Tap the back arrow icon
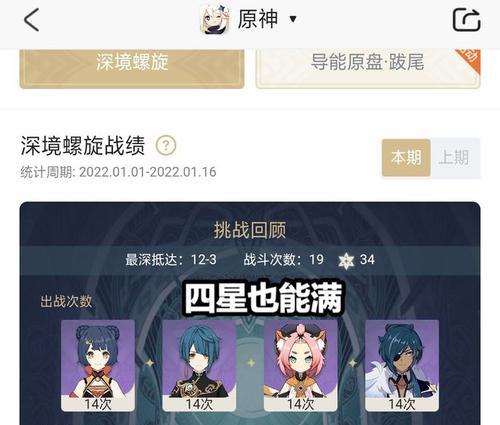Viewport: 500px width, 425px height. pyautogui.click(x=32, y=20)
